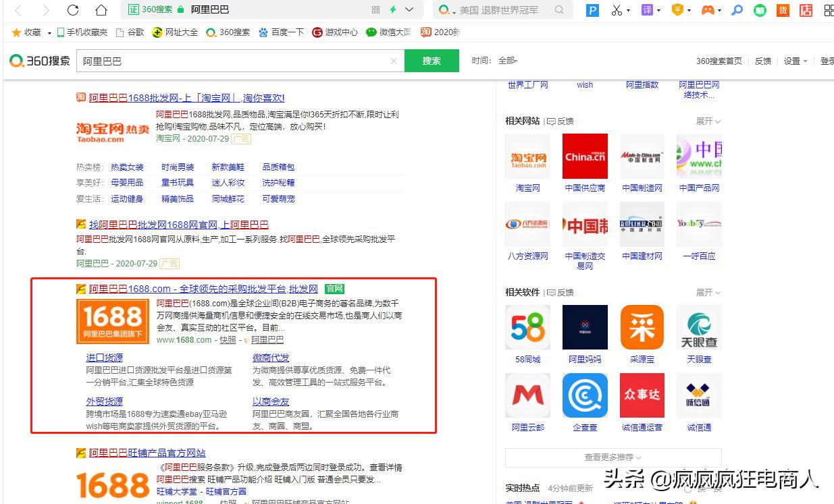Go back with the browser back arrow

18,10
